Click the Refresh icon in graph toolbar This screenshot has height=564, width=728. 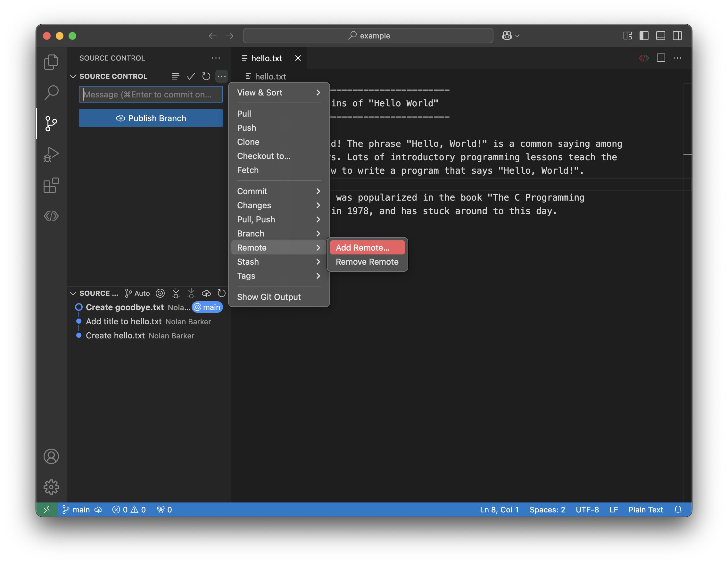pos(222,293)
